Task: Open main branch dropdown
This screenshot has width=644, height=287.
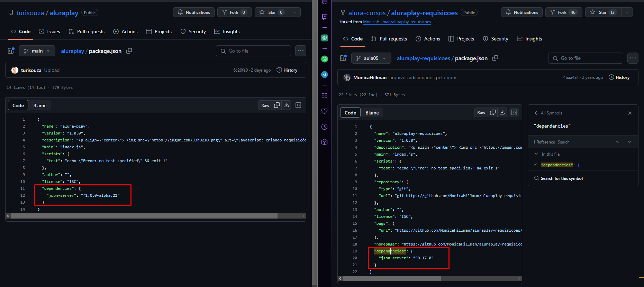Action: tap(37, 51)
